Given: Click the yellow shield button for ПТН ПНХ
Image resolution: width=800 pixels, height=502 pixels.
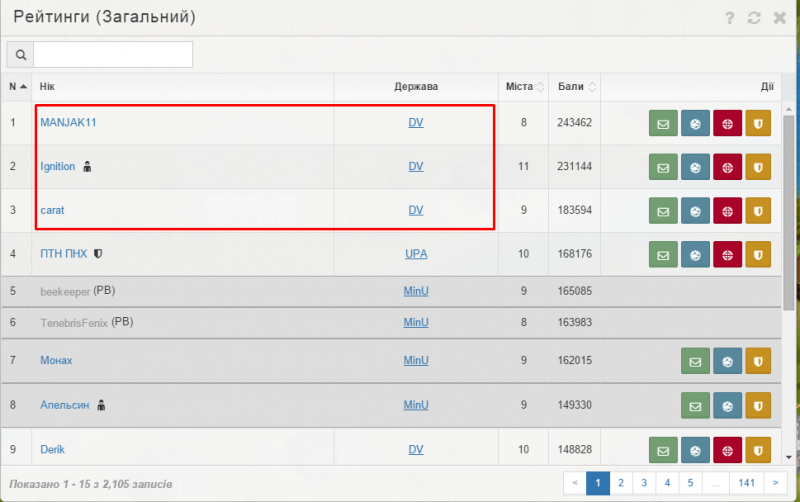Looking at the screenshot, I should [x=758, y=255].
